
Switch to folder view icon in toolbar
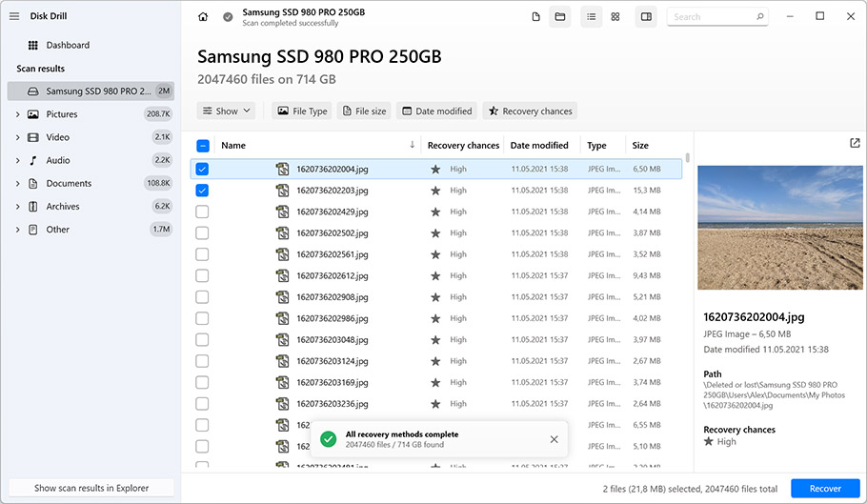point(560,17)
